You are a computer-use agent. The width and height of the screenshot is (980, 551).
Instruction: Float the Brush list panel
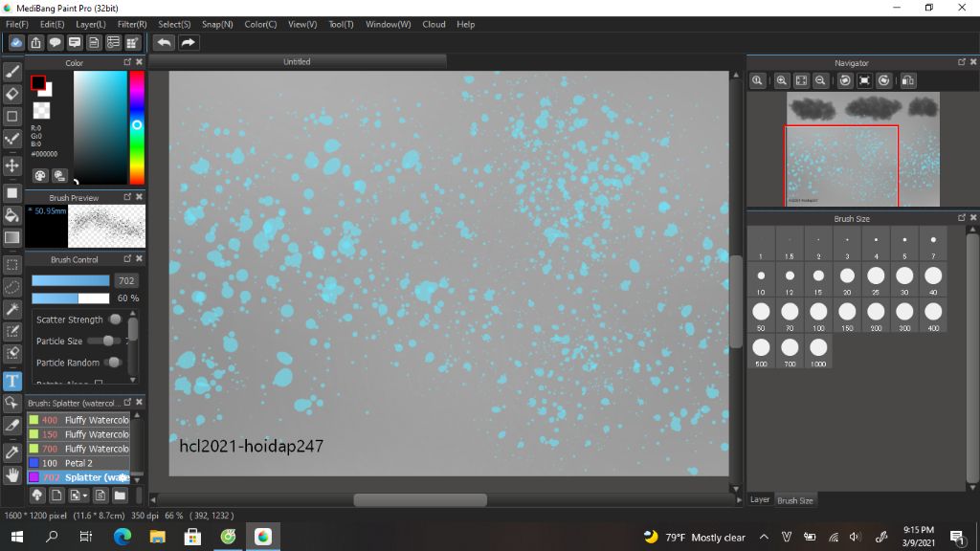point(127,403)
